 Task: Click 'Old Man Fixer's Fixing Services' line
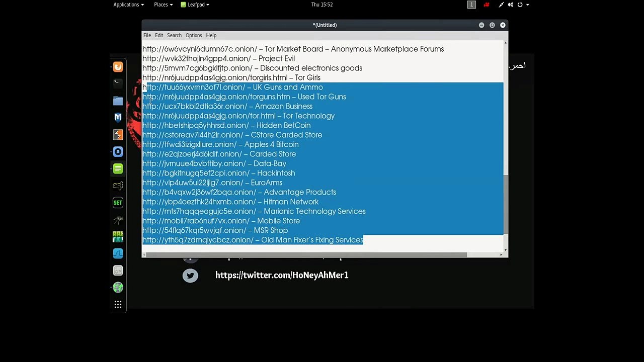(x=253, y=240)
